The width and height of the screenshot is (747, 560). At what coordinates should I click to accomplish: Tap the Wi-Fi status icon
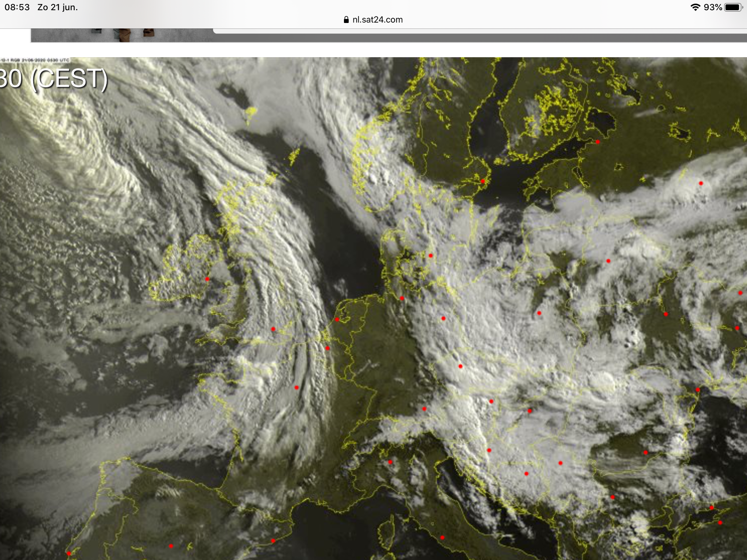[695, 7]
